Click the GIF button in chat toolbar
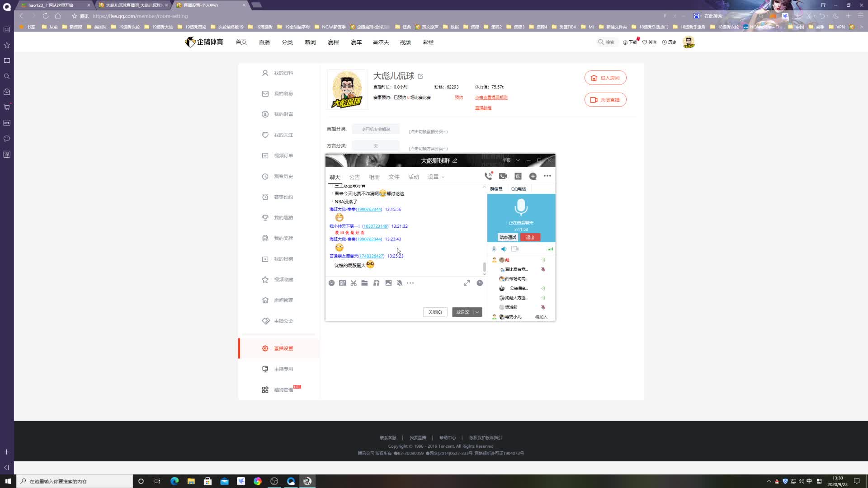 pos(342,283)
